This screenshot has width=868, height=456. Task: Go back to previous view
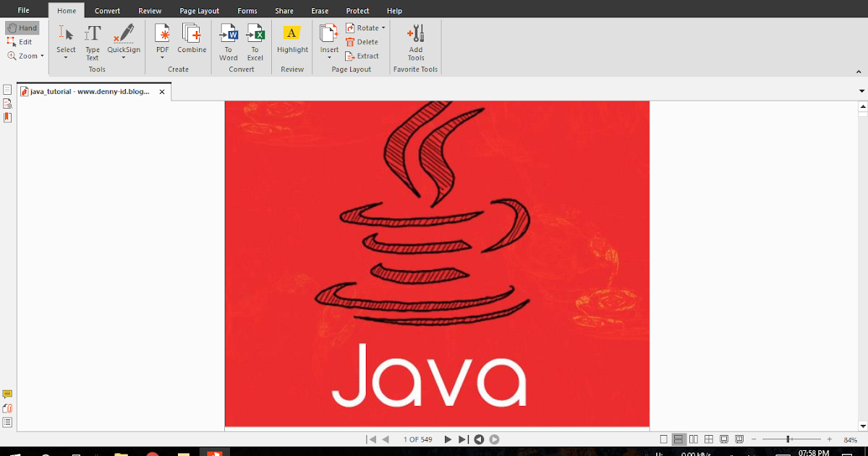coord(479,439)
